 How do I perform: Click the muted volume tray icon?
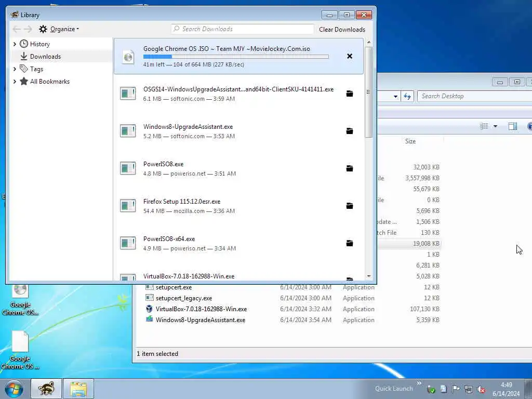coord(481,390)
